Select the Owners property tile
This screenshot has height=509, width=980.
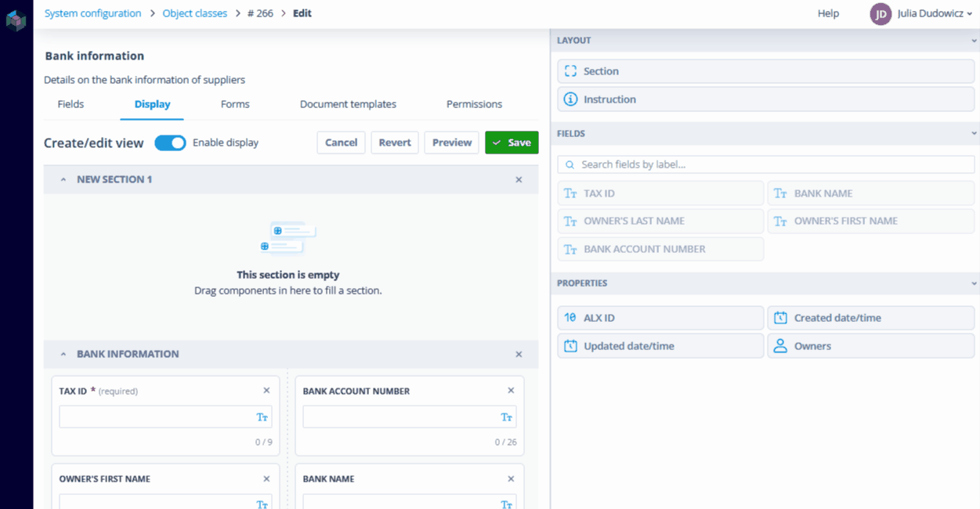pos(871,346)
